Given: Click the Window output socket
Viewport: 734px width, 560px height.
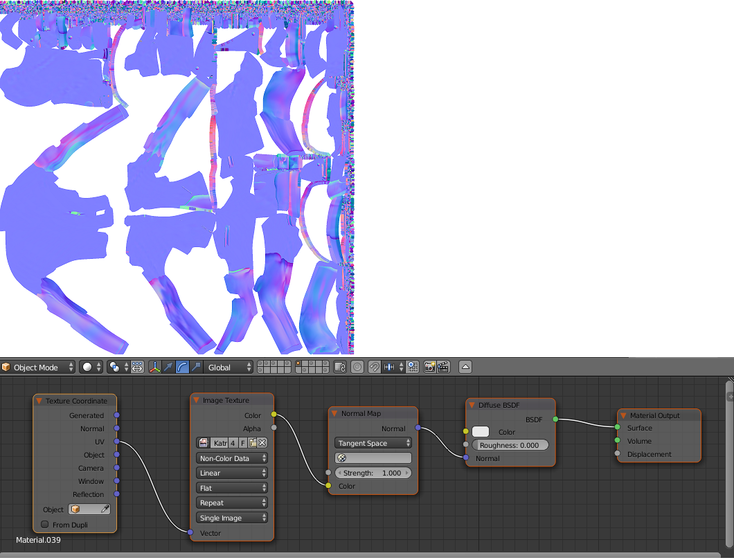Looking at the screenshot, I should (x=116, y=480).
